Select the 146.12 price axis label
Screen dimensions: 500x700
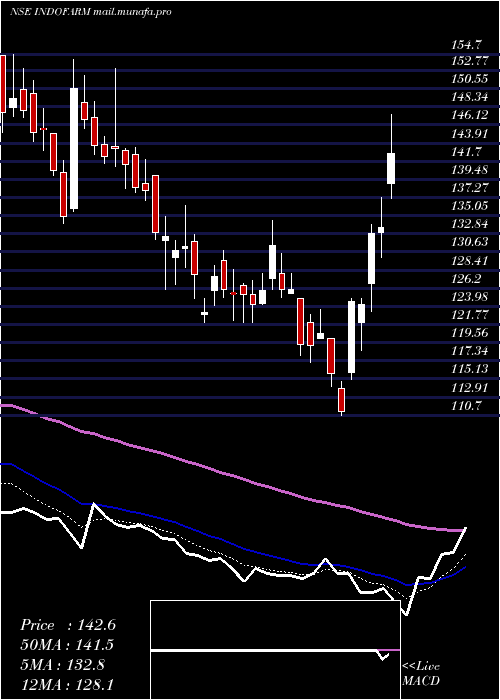(x=470, y=115)
